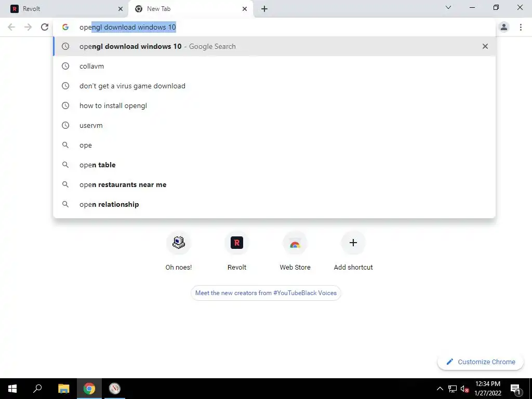Switch to the Chrome taskbar icon
This screenshot has height=399, width=532.
click(x=89, y=389)
